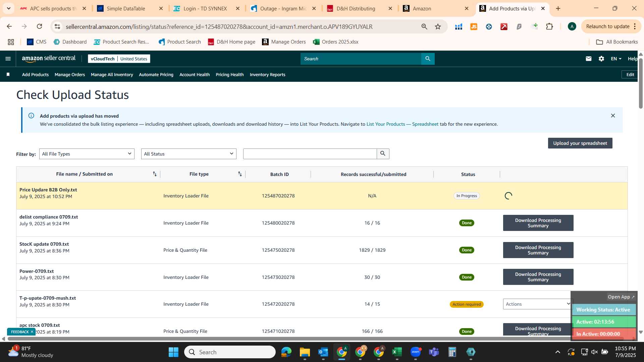The height and width of the screenshot is (362, 644).
Task: Click Open App in the tracker widget
Action: (621, 297)
